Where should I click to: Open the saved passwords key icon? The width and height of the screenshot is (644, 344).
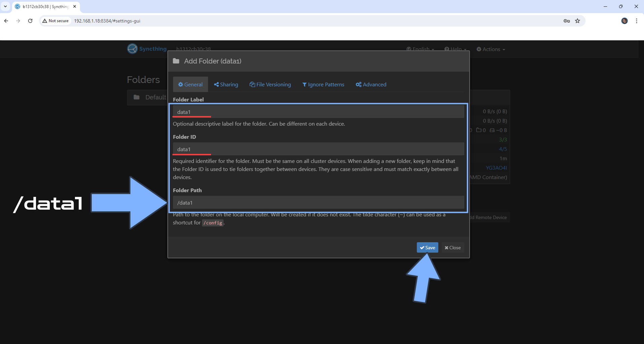tap(567, 21)
